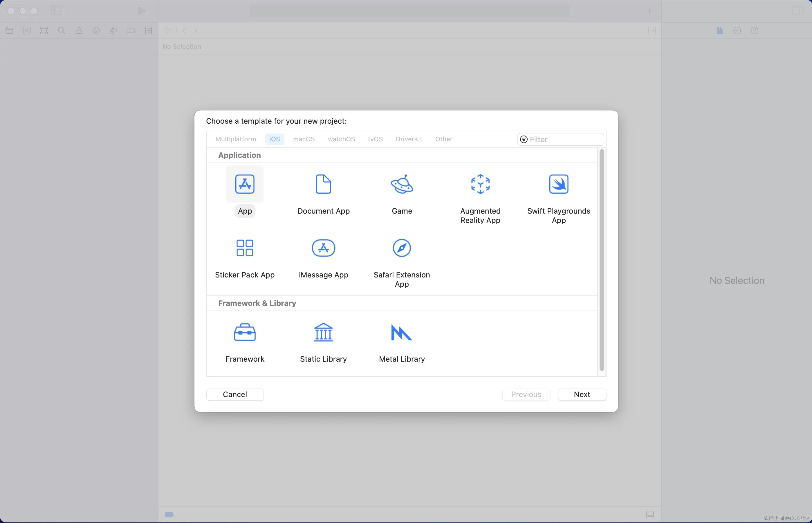812x523 pixels.
Task: Open the related items grid menu
Action: (167, 30)
